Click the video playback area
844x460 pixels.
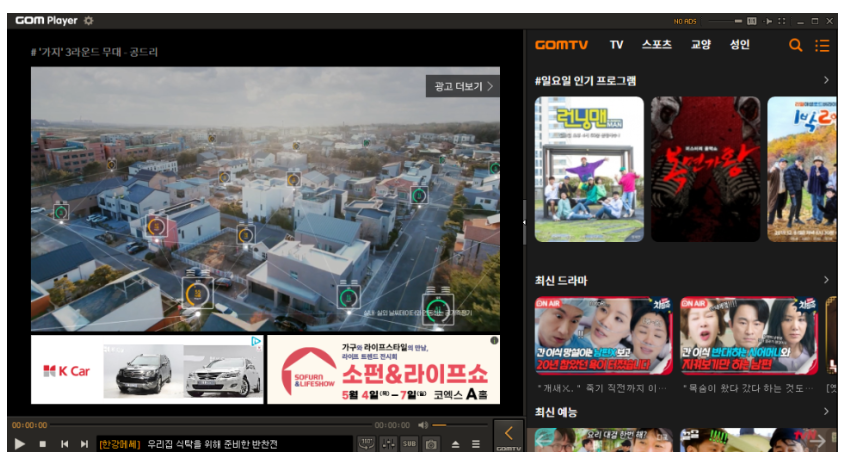(x=265, y=199)
